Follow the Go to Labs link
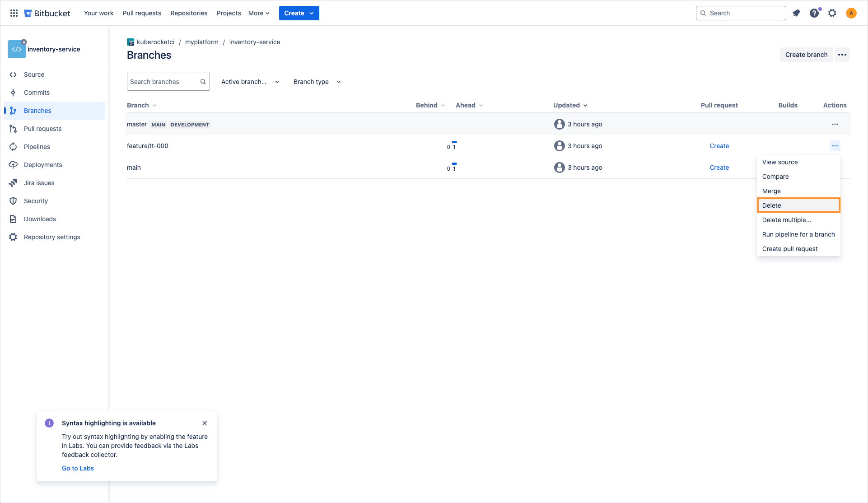This screenshot has width=868, height=503. (x=77, y=468)
